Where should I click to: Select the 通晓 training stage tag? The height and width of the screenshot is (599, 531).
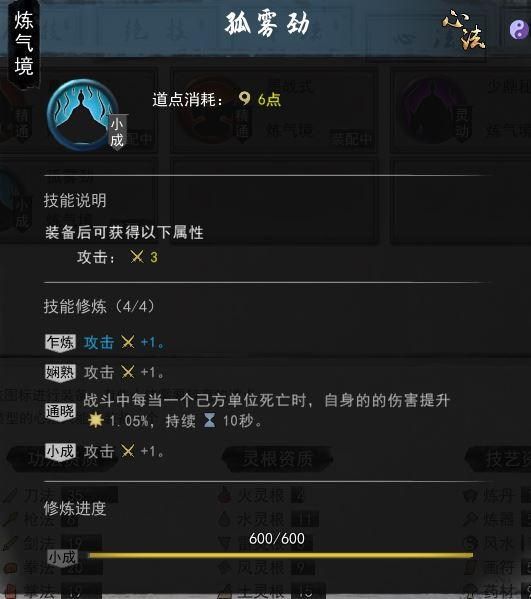click(60, 412)
